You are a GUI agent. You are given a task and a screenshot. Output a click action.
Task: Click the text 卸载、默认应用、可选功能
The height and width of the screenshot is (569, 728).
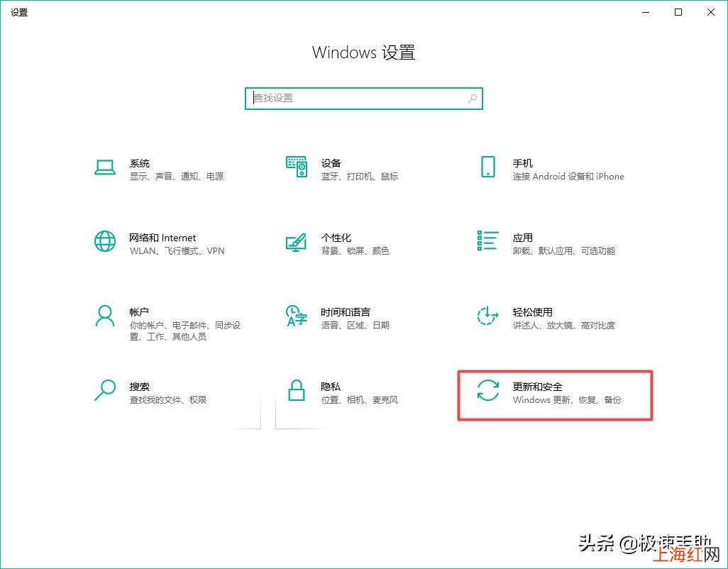point(564,251)
